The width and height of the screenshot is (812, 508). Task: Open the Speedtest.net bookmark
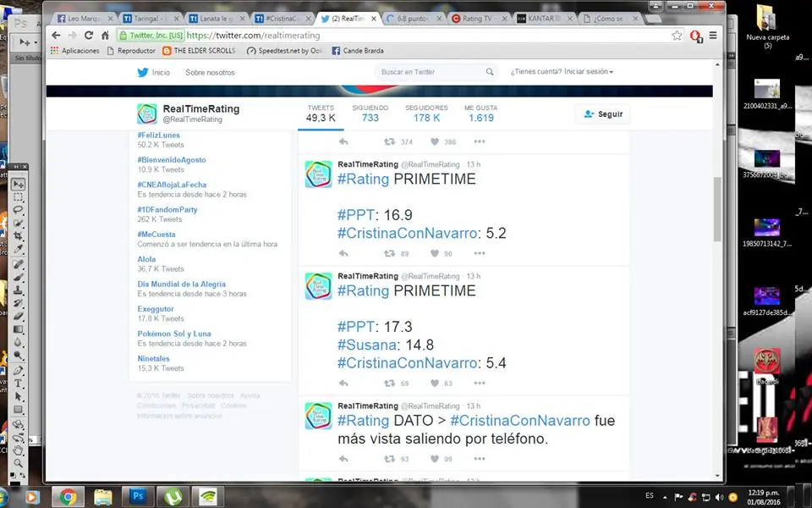pos(285,51)
